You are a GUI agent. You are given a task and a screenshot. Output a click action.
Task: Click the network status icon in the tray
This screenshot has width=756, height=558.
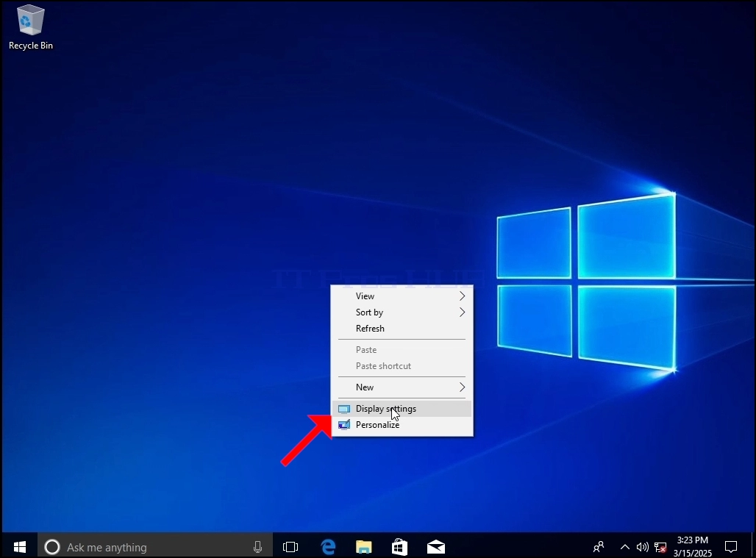point(660,547)
